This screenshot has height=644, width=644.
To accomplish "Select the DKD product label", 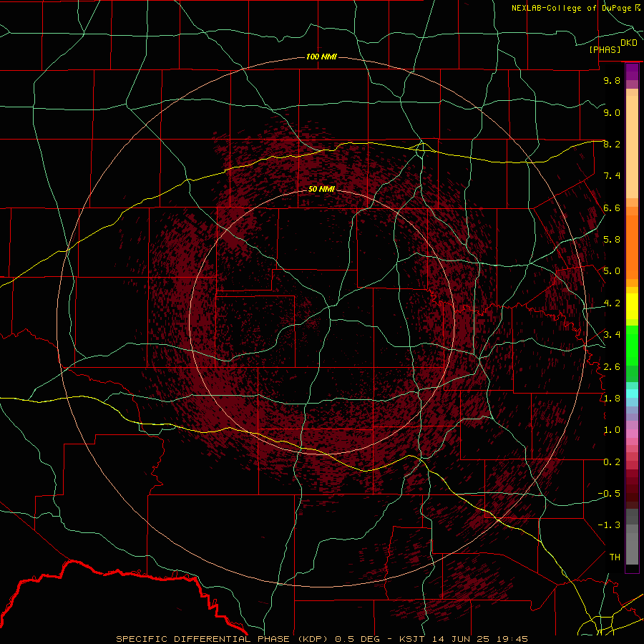I will 629,43.
